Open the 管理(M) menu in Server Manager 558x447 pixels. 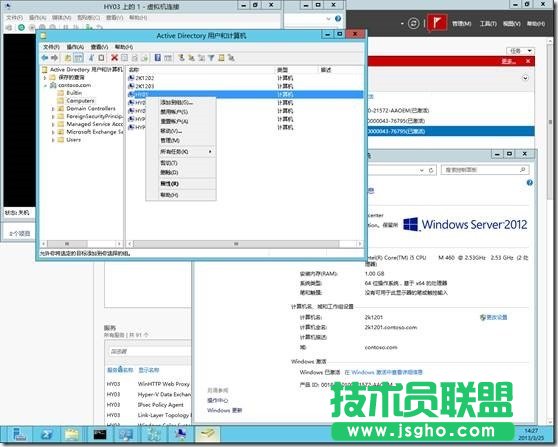click(462, 23)
